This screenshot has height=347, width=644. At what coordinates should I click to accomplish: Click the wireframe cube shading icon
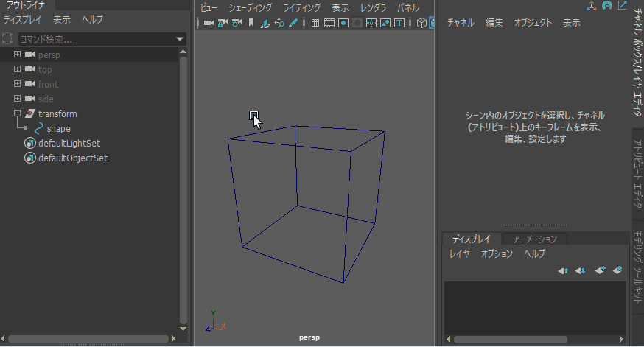(421, 23)
